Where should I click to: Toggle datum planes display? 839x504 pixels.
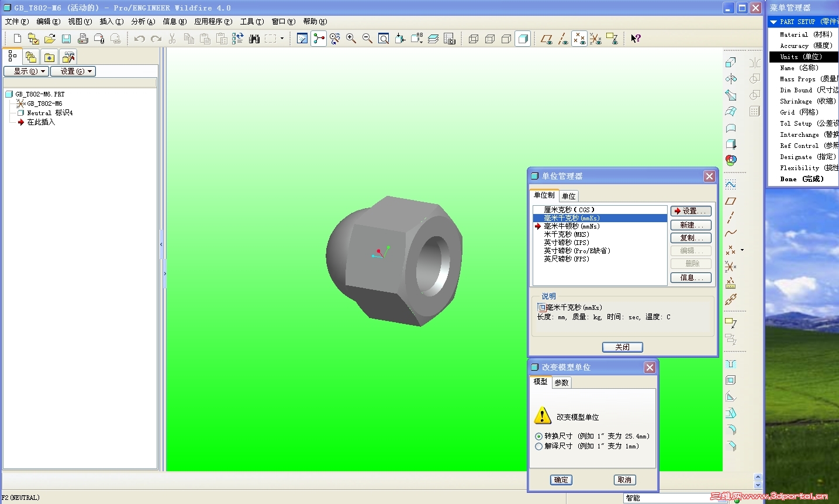[x=547, y=39]
